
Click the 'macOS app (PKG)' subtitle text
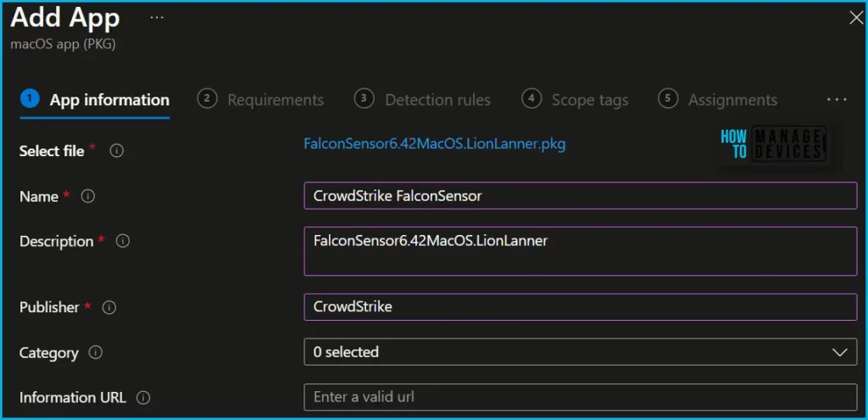63,44
